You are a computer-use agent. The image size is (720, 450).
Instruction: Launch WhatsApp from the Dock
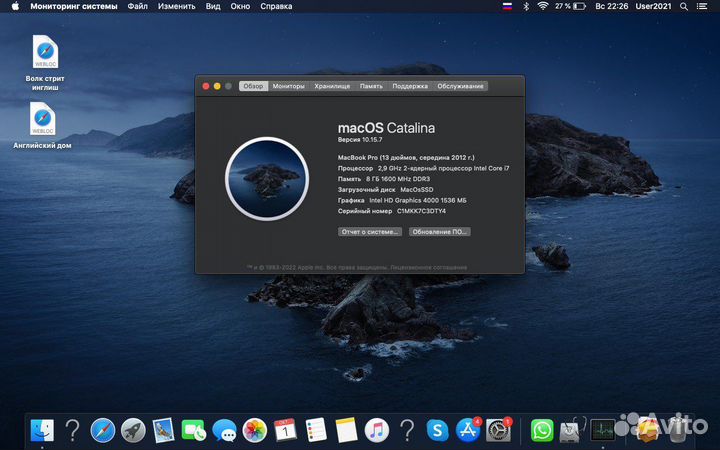(542, 431)
